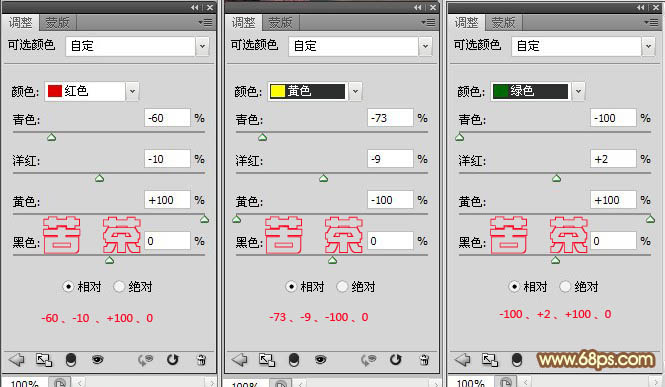The height and width of the screenshot is (387, 665).
Task: Toggle layer visibility eye in red panel
Action: pyautogui.click(x=98, y=360)
